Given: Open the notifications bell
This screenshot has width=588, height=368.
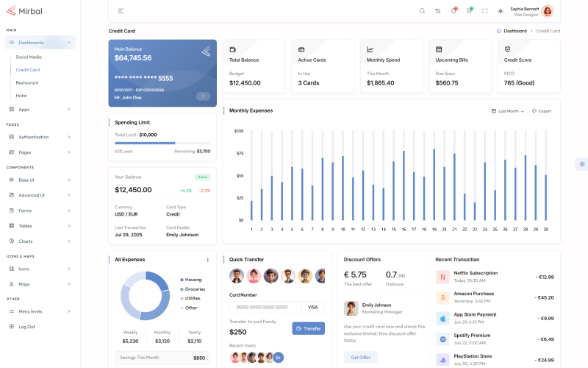Looking at the screenshot, I should [453, 11].
